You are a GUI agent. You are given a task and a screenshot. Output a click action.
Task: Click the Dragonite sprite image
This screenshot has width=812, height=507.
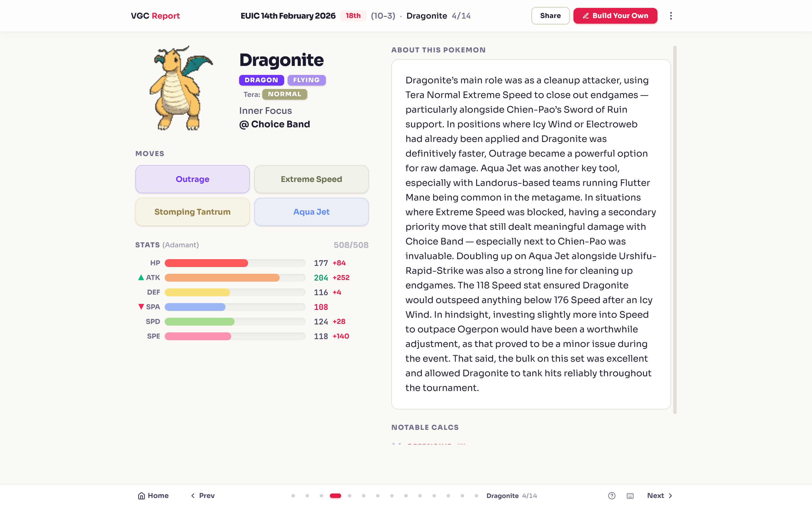coord(181,88)
